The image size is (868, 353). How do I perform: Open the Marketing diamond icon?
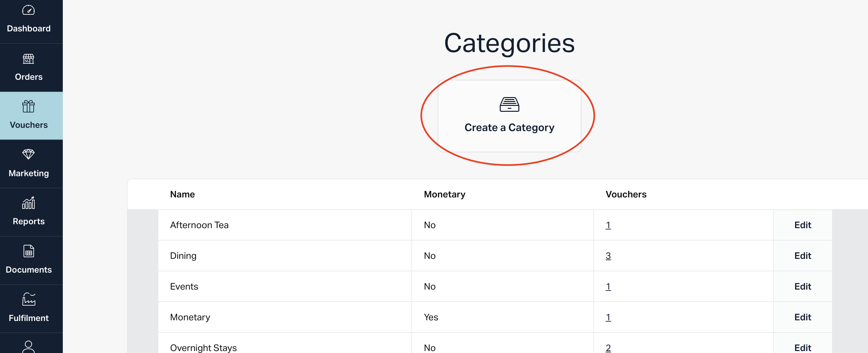click(29, 155)
